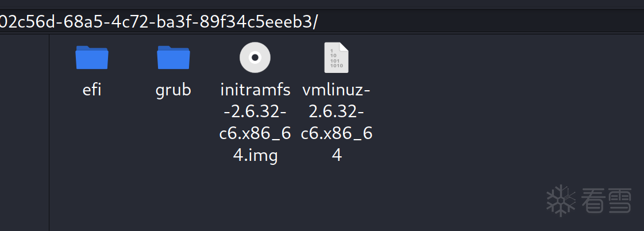Screen dimensions: 644x231
Task: Open the efi folder icon
Action: [x=92, y=57]
